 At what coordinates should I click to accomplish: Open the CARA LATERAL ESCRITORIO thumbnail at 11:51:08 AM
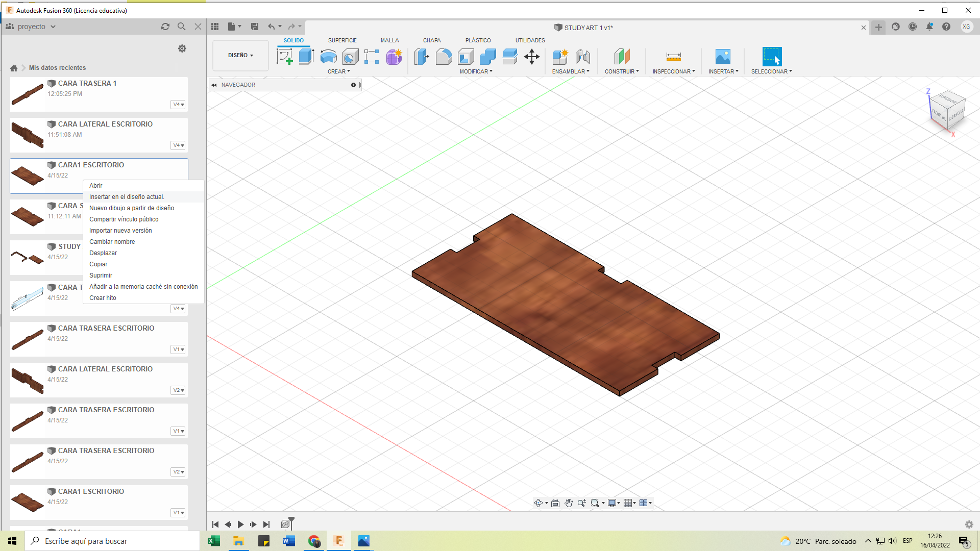point(28,135)
